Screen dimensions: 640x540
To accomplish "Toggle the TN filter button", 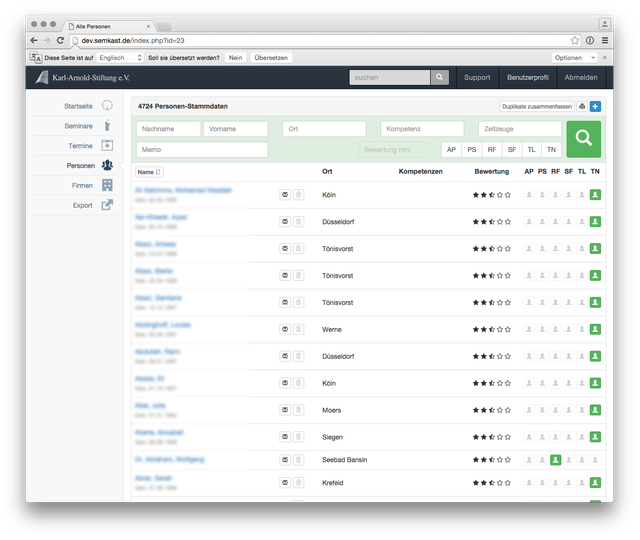I will pos(551,150).
